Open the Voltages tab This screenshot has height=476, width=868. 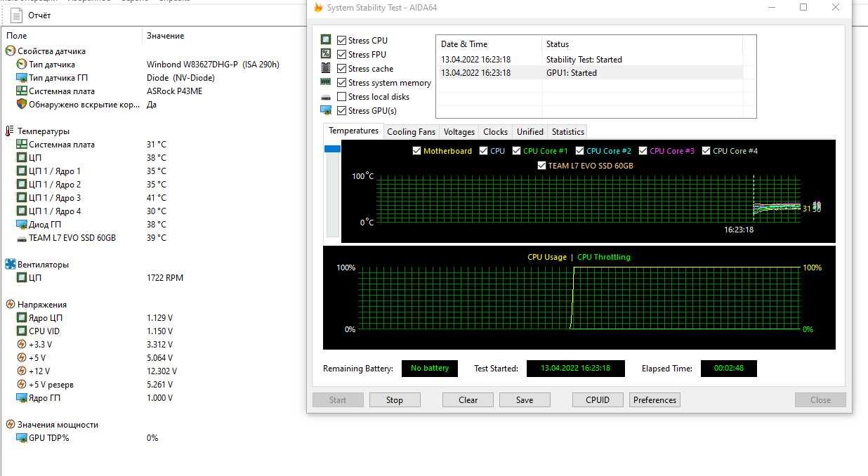click(459, 132)
